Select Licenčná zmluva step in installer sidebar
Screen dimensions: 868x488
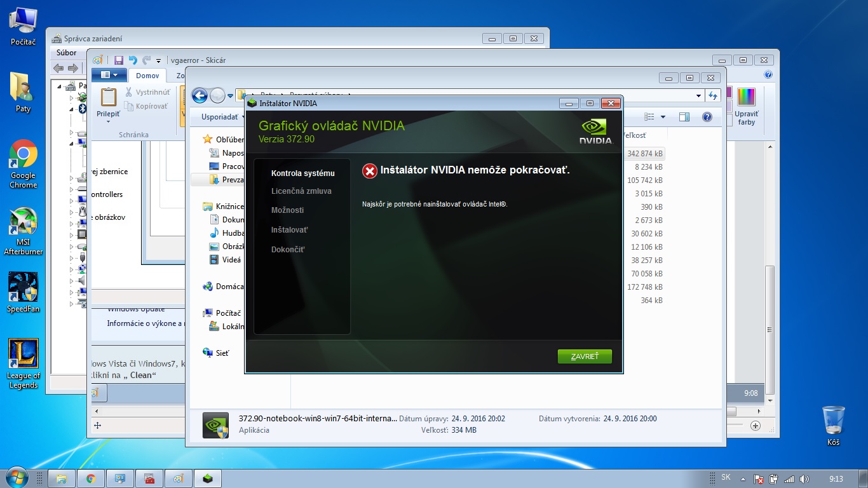(301, 191)
